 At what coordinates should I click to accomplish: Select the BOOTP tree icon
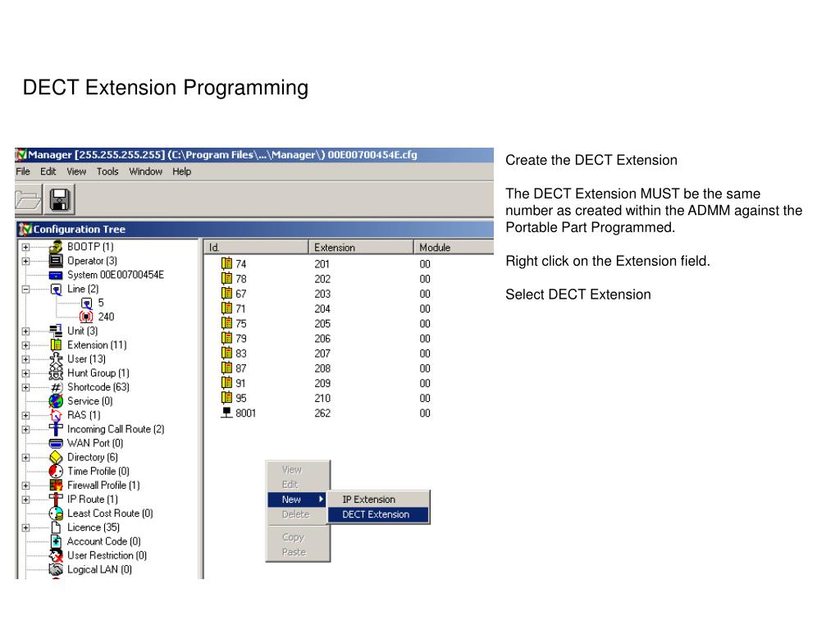[x=56, y=247]
